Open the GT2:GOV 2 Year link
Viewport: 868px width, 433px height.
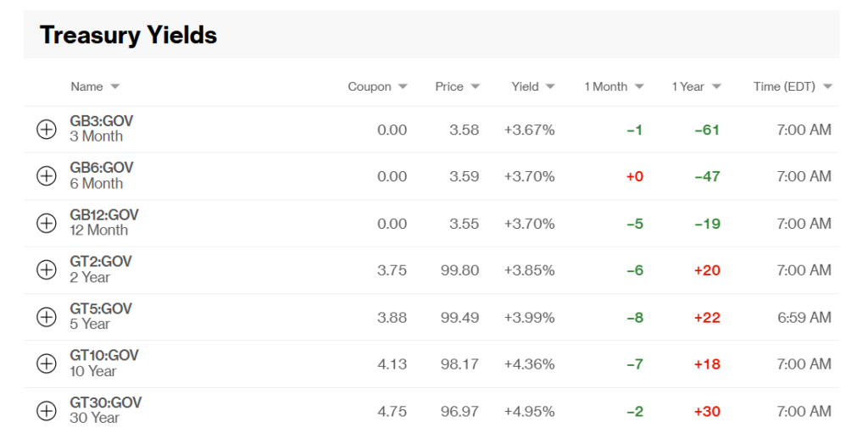(101, 269)
